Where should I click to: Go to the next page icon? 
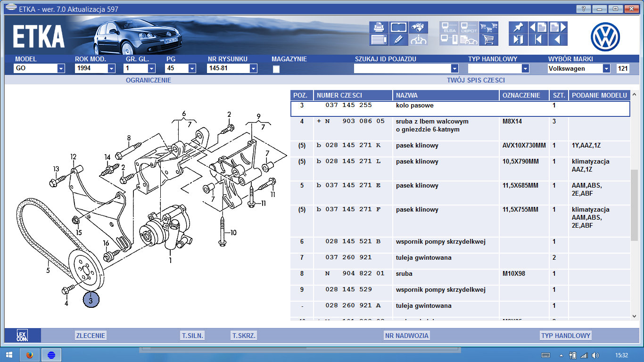[557, 27]
